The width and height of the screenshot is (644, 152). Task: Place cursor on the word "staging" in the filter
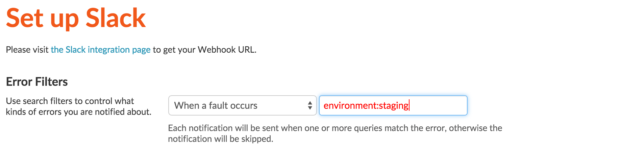coord(394,105)
